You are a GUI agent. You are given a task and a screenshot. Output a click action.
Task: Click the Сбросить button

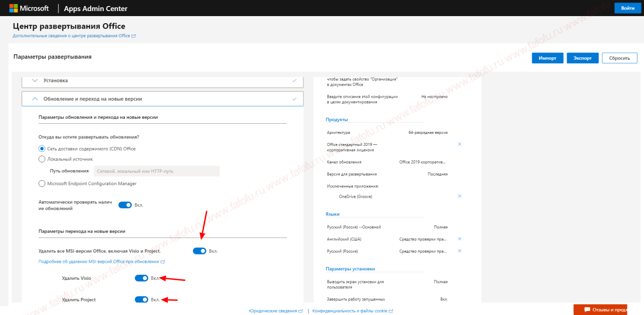[x=619, y=58]
